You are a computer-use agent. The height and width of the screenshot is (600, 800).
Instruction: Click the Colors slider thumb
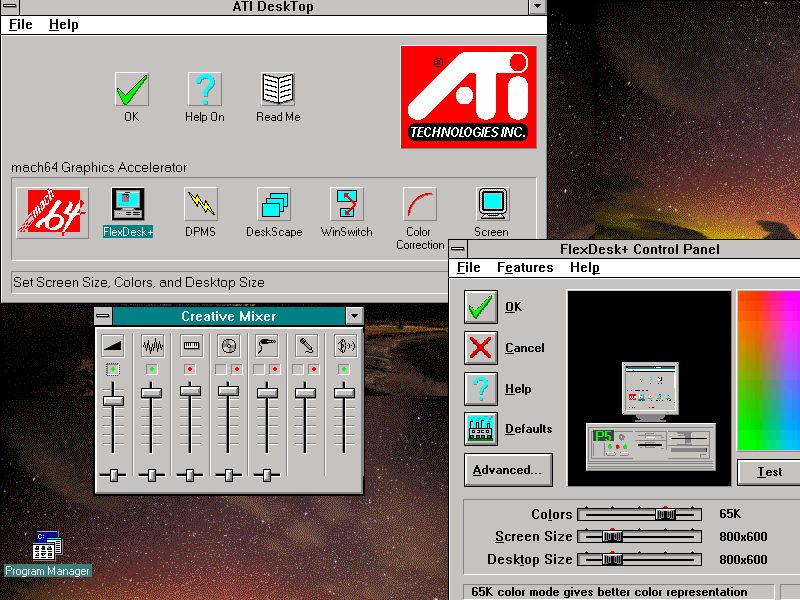665,514
